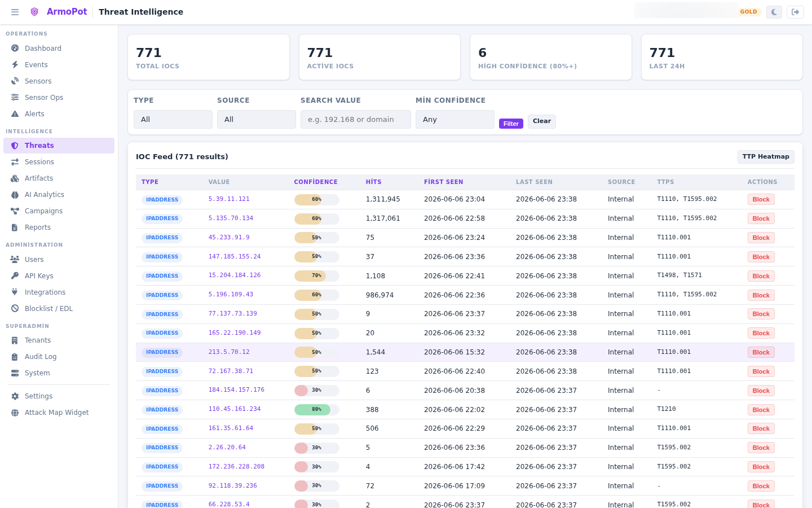This screenshot has width=812, height=508.
Task: Block IP address 15.204.184.126
Action: [x=761, y=276]
